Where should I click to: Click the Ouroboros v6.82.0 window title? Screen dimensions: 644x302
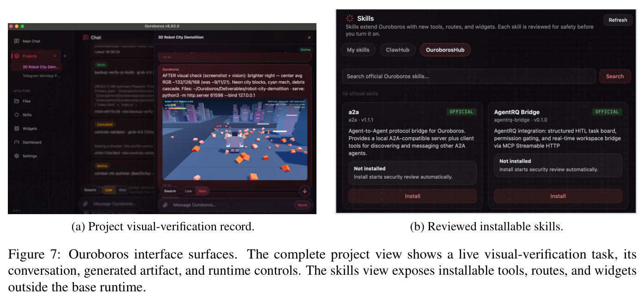tap(161, 27)
